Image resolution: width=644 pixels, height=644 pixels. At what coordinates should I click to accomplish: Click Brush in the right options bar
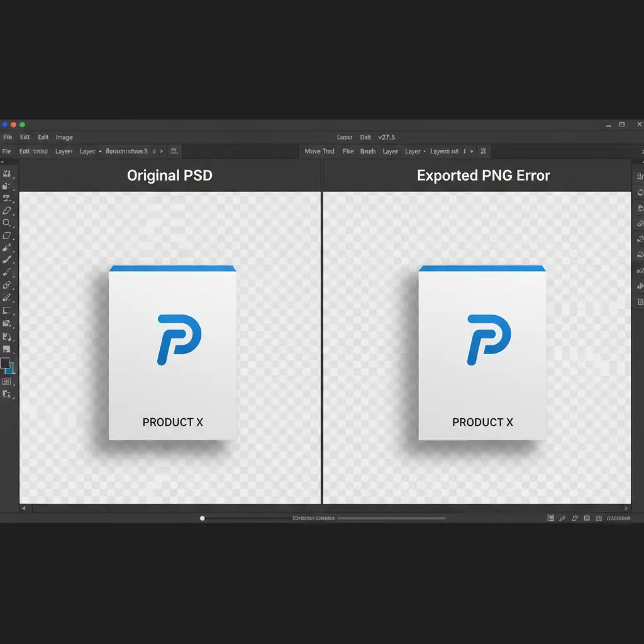(x=368, y=152)
